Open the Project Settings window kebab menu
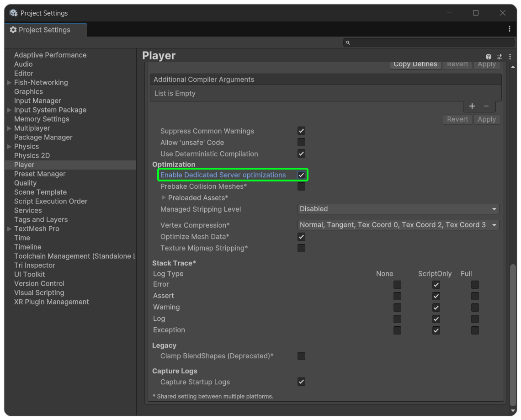The height and width of the screenshot is (420, 521). tap(510, 29)
